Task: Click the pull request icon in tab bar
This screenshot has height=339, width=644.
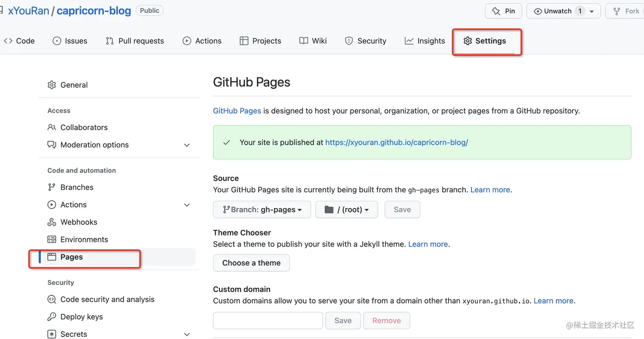Action: [x=110, y=41]
